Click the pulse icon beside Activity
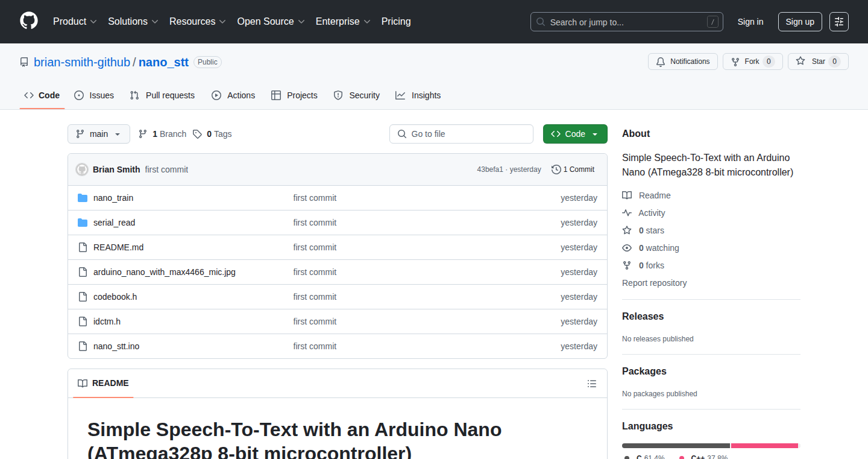868x459 pixels. click(627, 213)
